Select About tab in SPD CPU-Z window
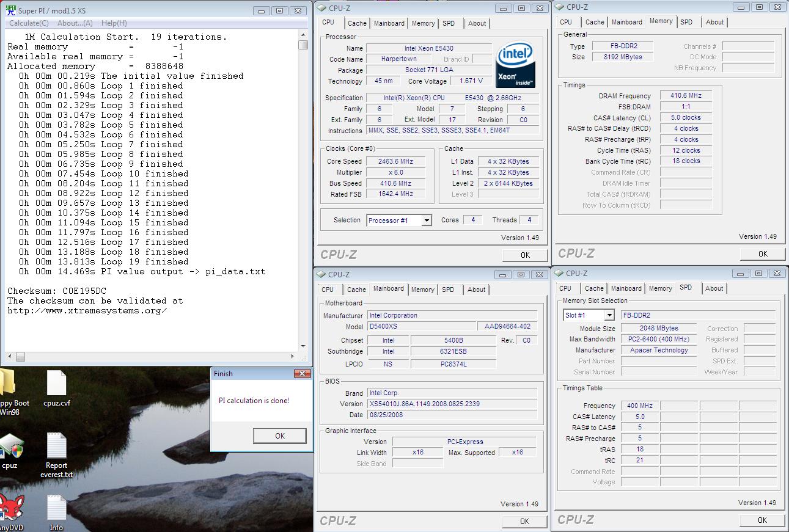 [714, 288]
